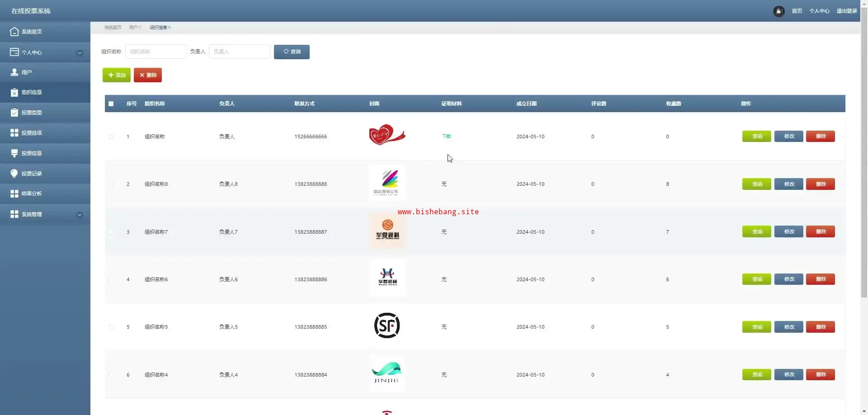This screenshot has width=868, height=415.
Task: Open 结果分析 from its sidebar icon
Action: click(14, 193)
